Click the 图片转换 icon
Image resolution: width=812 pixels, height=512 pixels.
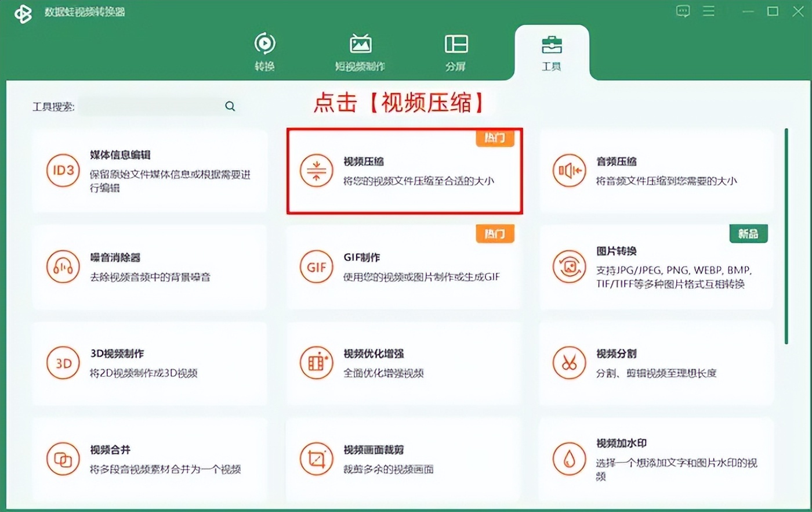point(570,267)
